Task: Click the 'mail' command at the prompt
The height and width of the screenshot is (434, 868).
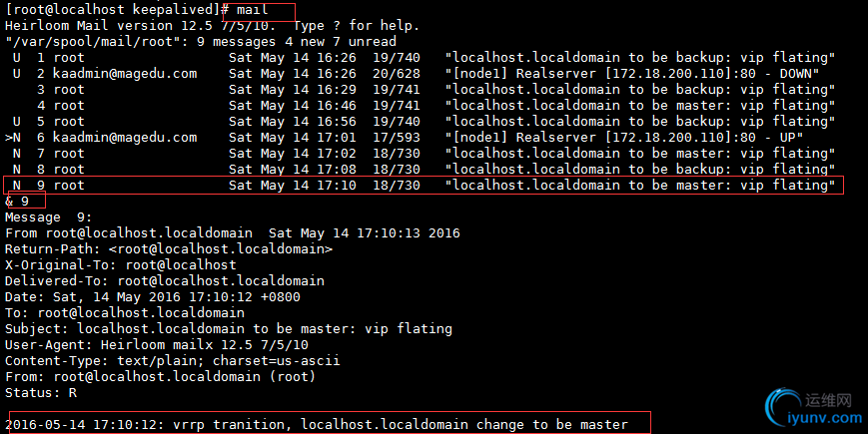Action: click(x=253, y=9)
